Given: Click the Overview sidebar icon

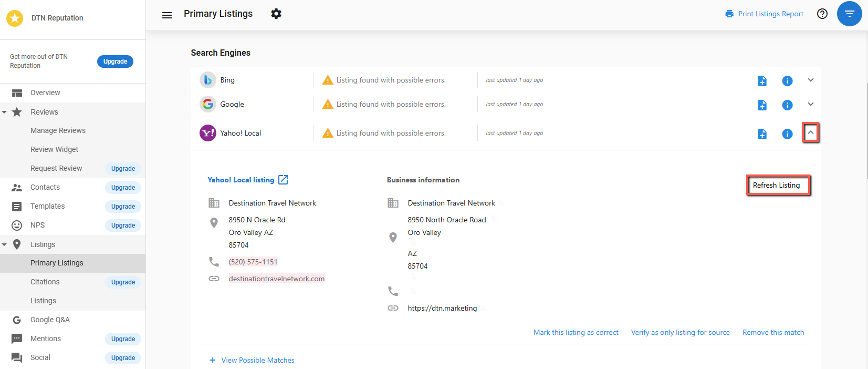Looking at the screenshot, I should 17,93.
